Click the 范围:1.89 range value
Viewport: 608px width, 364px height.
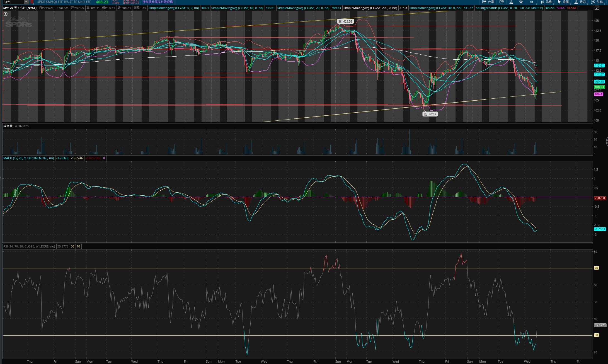click(x=140, y=8)
